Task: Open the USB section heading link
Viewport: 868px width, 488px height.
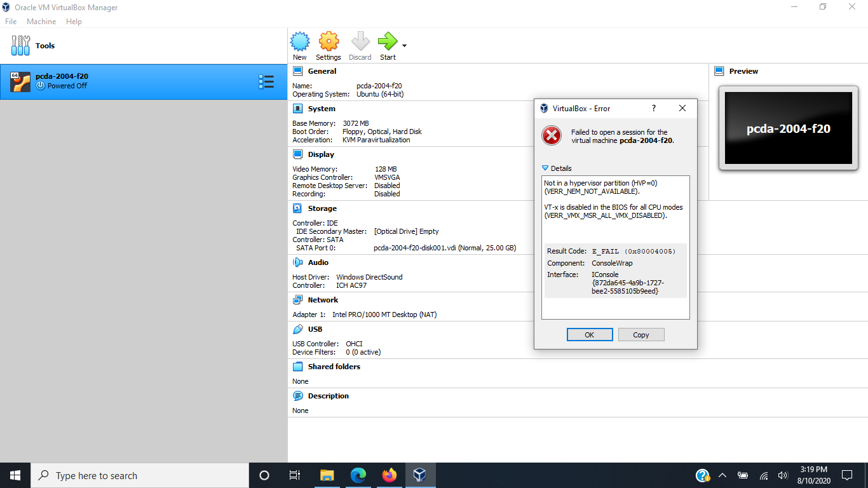Action: (x=315, y=329)
